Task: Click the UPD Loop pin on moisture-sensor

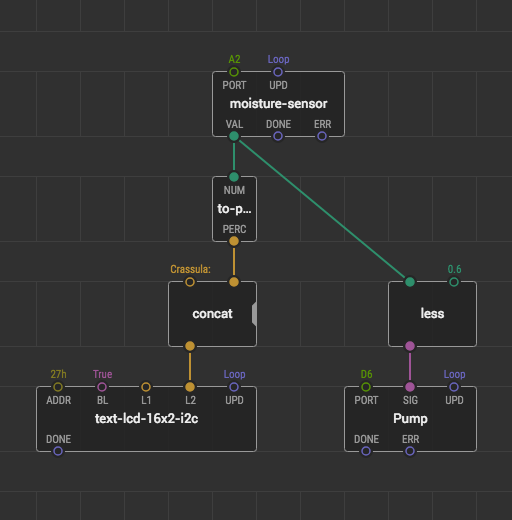Action: tap(278, 72)
